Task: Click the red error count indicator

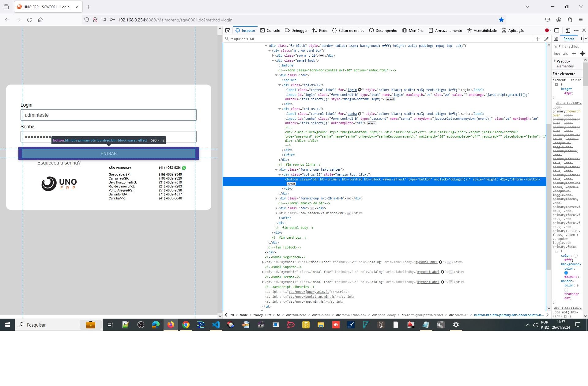Action: 548,30
